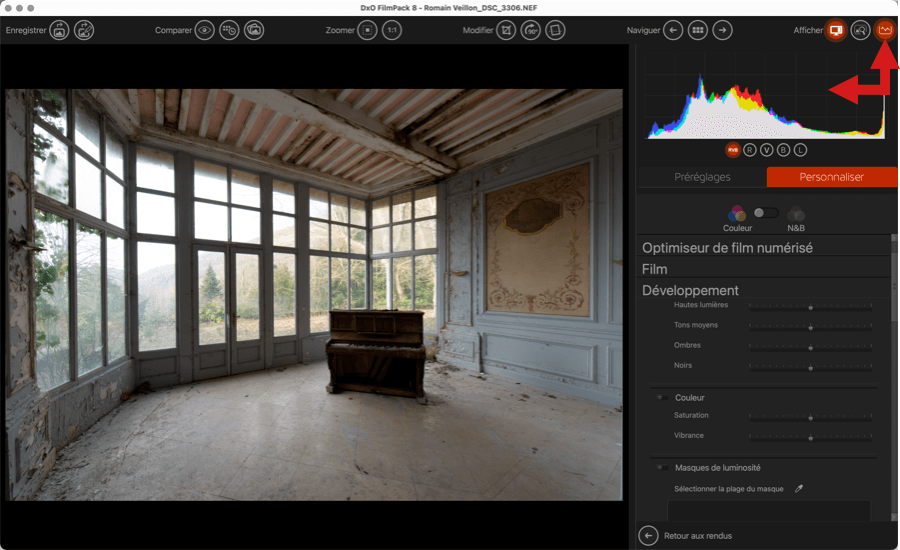This screenshot has height=550, width=900.
Task: Toggle the Couleur / N&B switch
Action: (x=766, y=213)
